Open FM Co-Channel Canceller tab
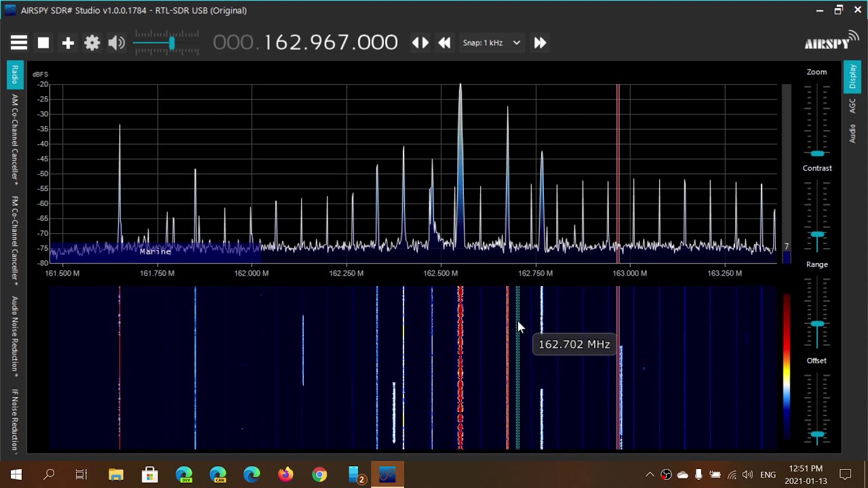Screen dimensions: 868x488 [15, 241]
